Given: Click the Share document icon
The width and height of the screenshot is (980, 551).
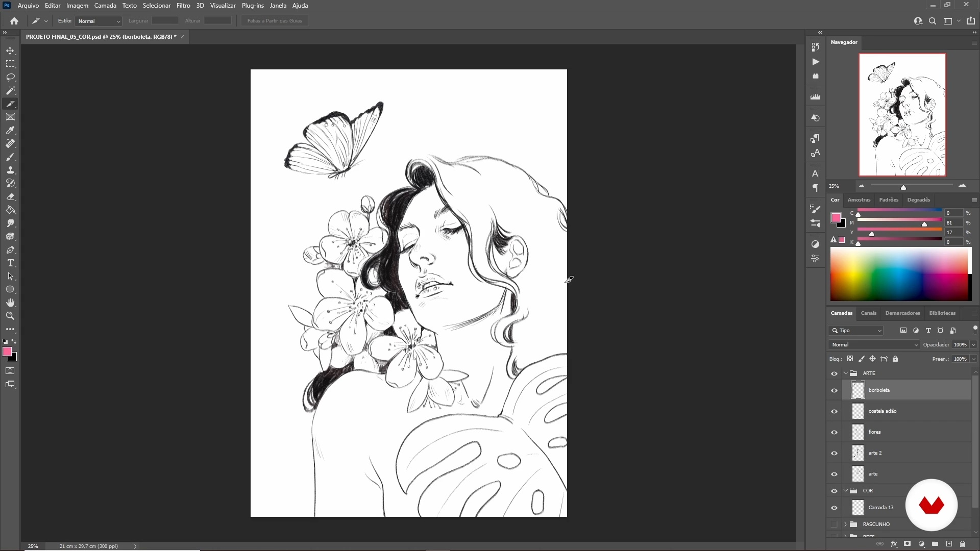Looking at the screenshot, I should pos(971,21).
